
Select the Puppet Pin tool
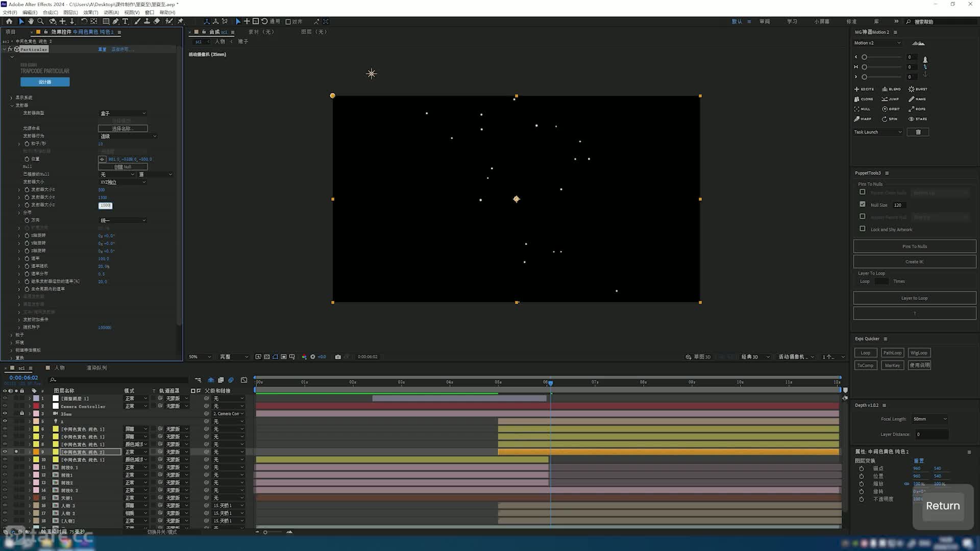[x=180, y=21]
